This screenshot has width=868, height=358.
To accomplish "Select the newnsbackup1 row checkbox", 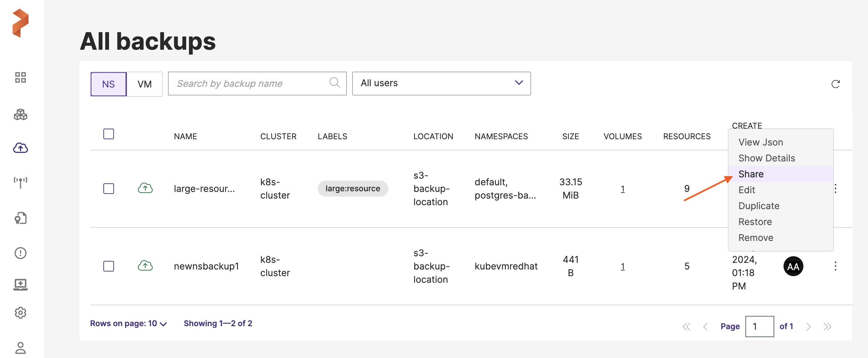I will click(x=109, y=266).
